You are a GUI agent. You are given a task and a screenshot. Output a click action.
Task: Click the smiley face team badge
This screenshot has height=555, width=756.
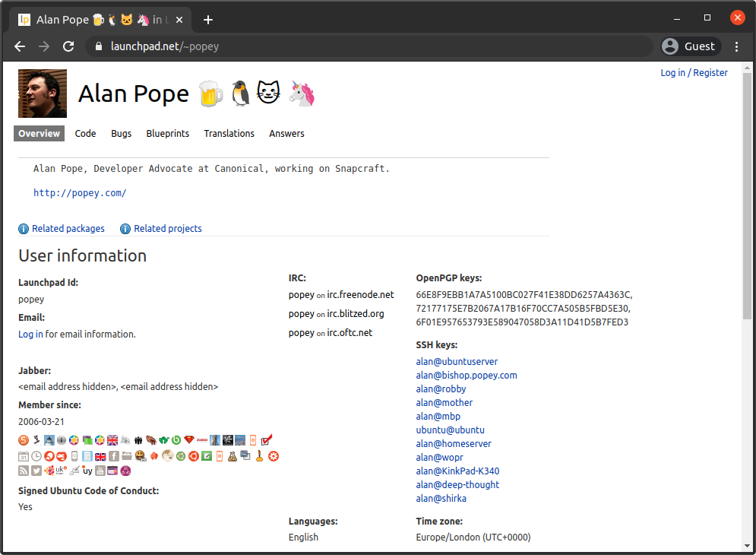141,456
